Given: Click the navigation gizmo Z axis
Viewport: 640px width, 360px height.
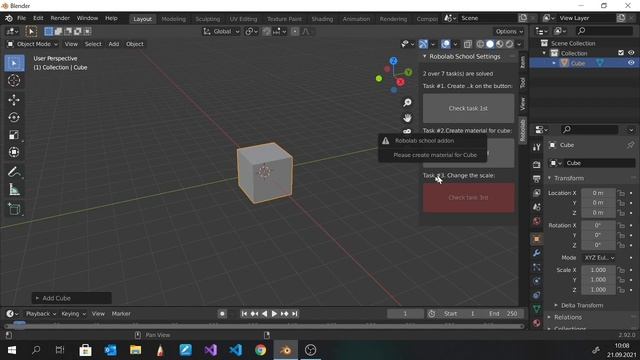Looking at the screenshot, I should pyautogui.click(x=393, y=61).
